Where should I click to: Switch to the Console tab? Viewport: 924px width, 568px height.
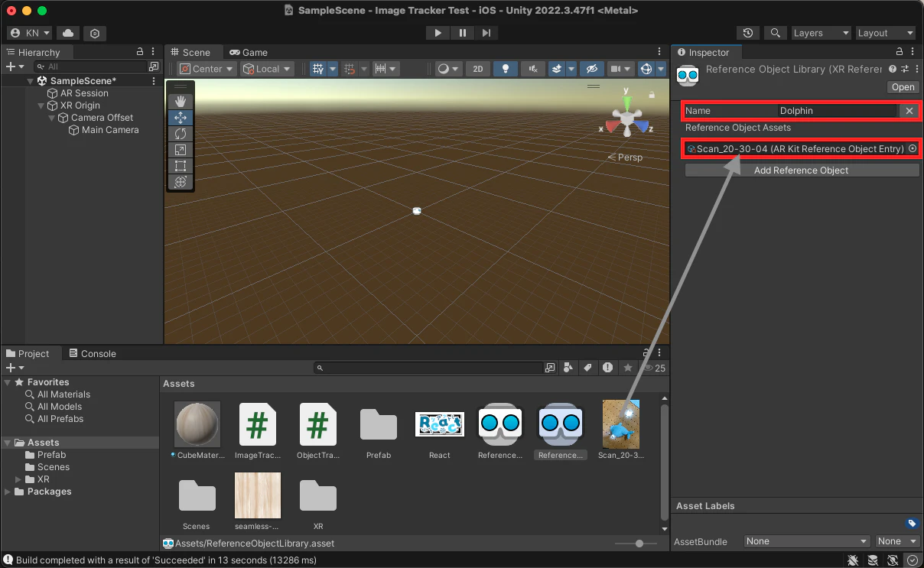(93, 353)
